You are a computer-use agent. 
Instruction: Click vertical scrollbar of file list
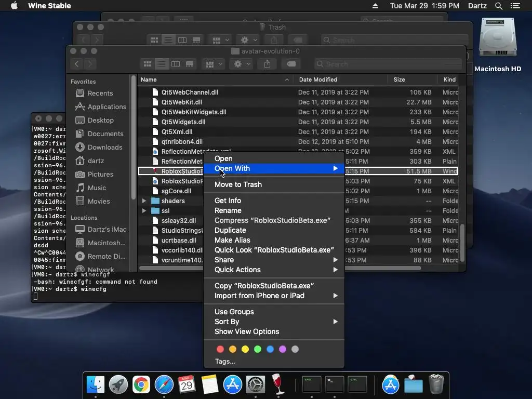pos(462,242)
